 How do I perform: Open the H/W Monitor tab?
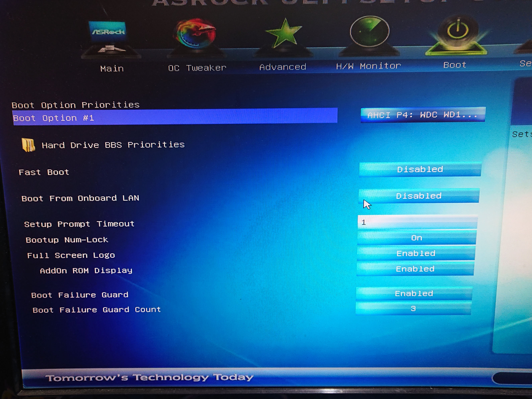tap(368, 66)
